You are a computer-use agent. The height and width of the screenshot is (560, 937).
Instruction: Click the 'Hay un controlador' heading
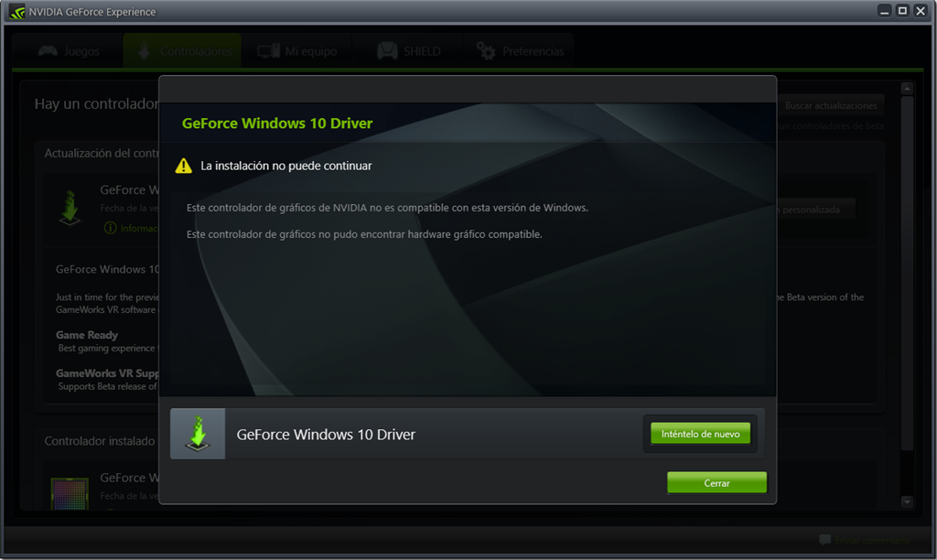tap(97, 104)
